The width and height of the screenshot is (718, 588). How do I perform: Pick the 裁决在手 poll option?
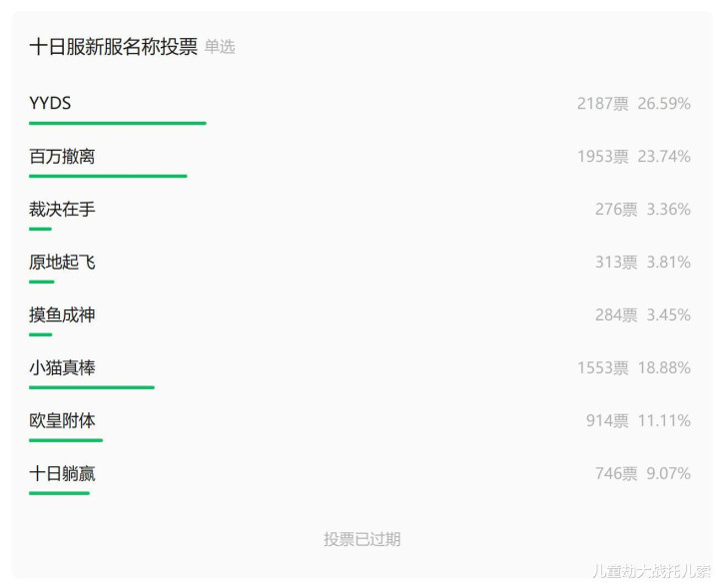62,210
